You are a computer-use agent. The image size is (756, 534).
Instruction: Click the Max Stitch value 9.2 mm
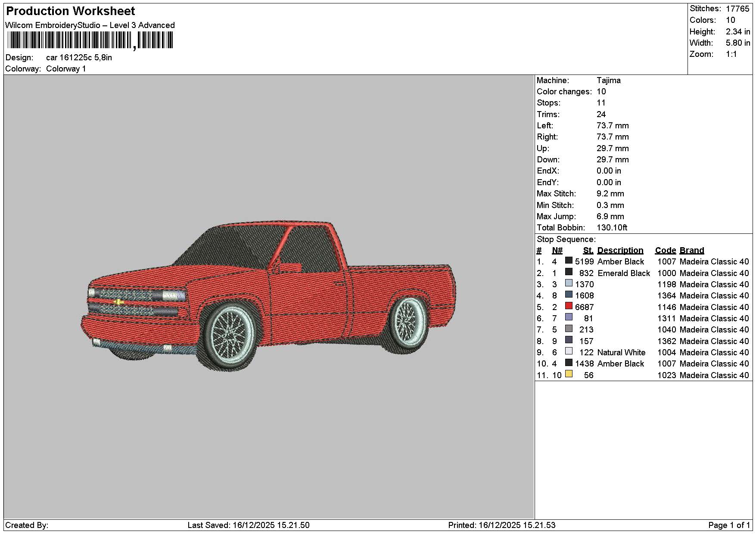610,194
